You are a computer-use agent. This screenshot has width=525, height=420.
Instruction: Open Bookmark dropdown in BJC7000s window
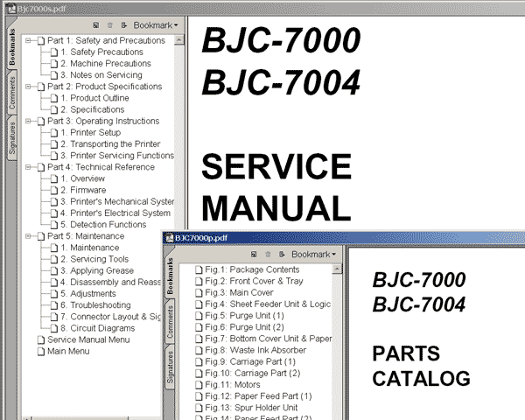point(156,25)
